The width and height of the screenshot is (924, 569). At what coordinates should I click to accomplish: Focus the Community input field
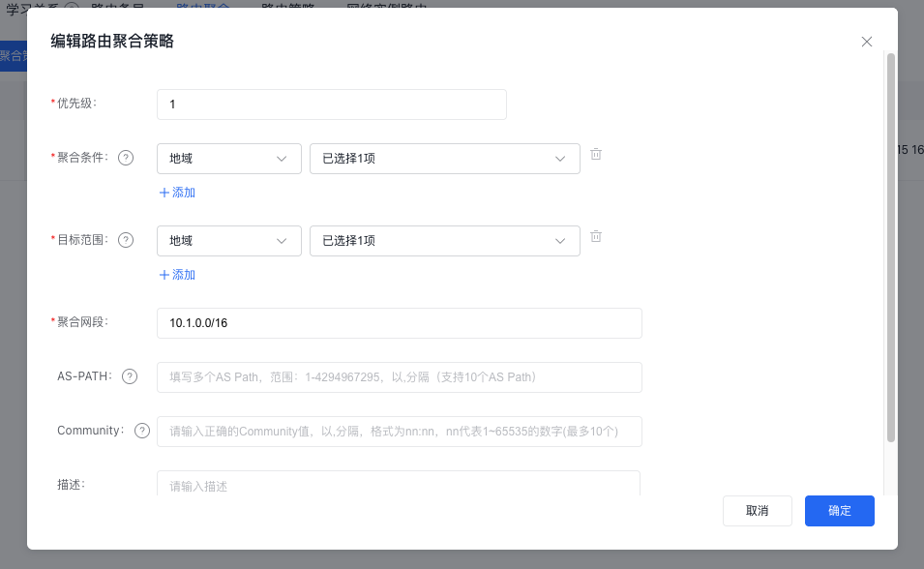400,432
